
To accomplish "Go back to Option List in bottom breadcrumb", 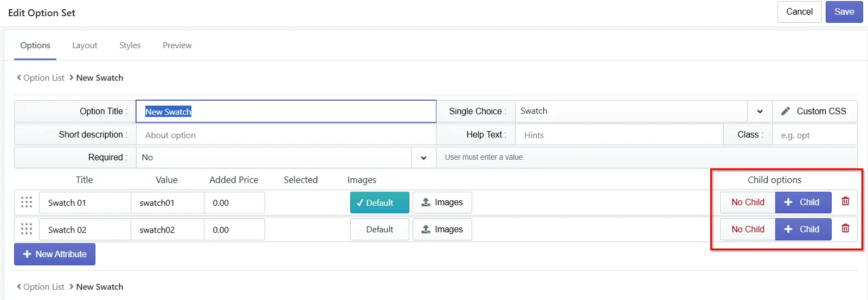I will pyautogui.click(x=44, y=287).
